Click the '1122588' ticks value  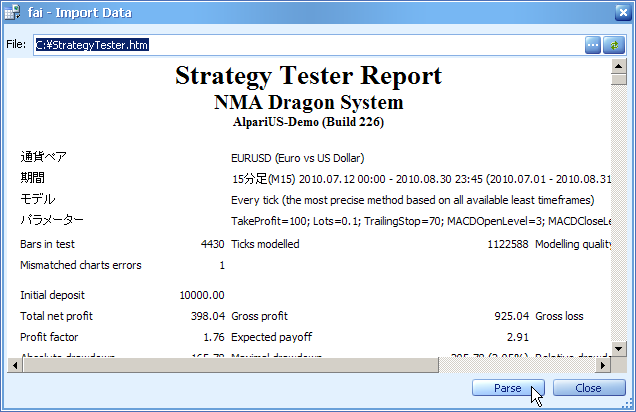coord(508,244)
